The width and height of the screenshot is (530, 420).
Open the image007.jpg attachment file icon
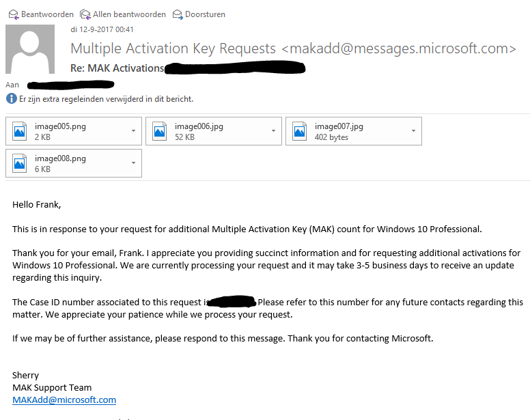pyautogui.click(x=299, y=131)
